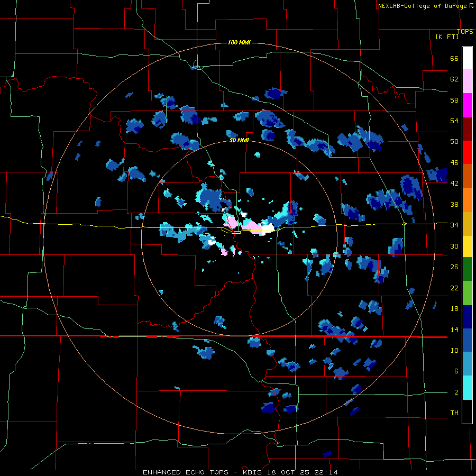This screenshot has height=476, width=476.
Task: Click the 'TOPS' legend title
Action: (x=465, y=31)
